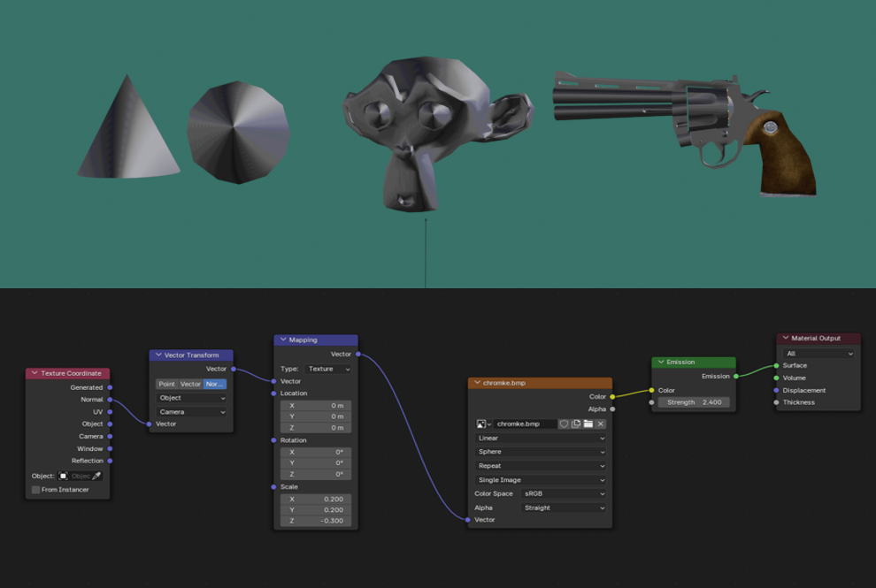Click UV output socket
The image size is (876, 588).
110,412
